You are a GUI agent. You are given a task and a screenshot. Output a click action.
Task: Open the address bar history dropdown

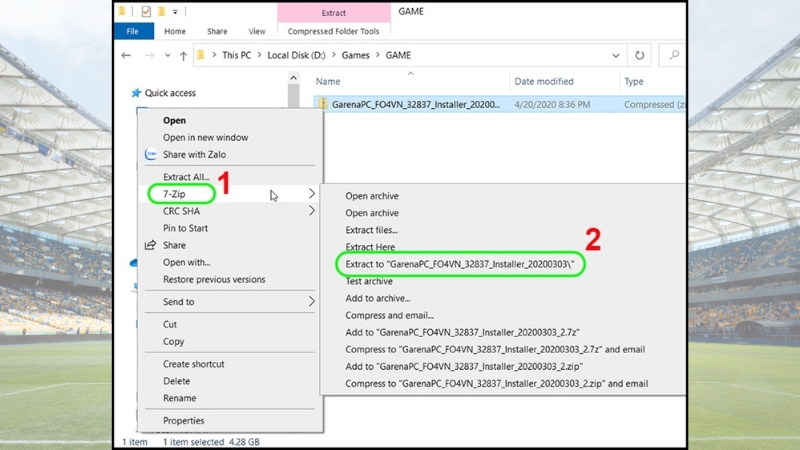tap(612, 55)
